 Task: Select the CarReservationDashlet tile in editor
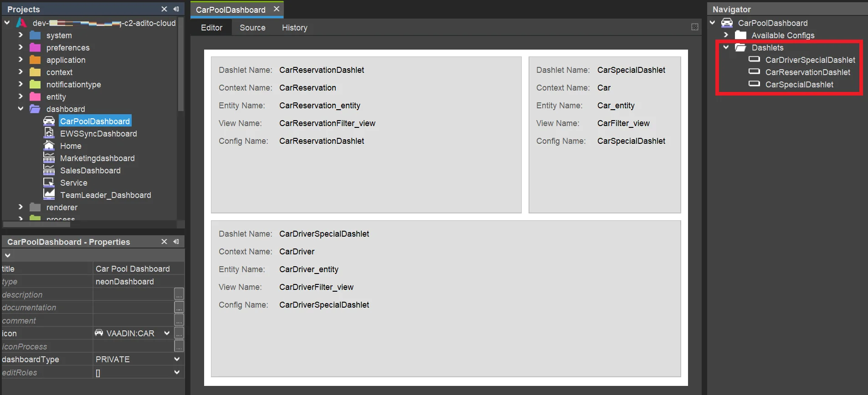pyautogui.click(x=366, y=135)
